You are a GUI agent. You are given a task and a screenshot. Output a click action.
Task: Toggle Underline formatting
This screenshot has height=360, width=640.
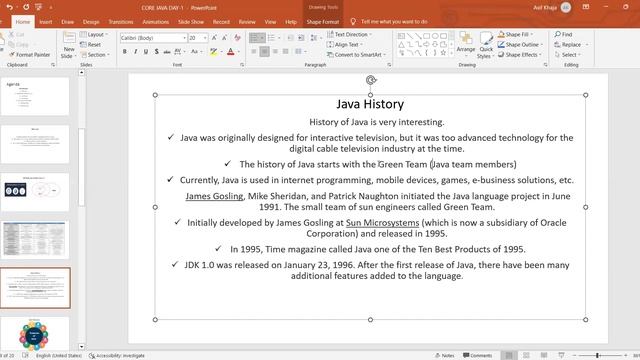click(146, 51)
